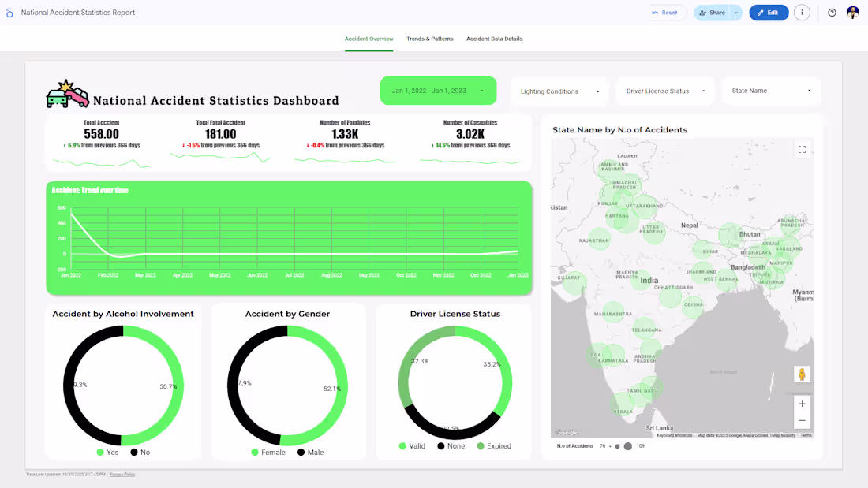Viewport: 868px width, 488px height.
Task: Click the Edit button
Action: pos(769,13)
